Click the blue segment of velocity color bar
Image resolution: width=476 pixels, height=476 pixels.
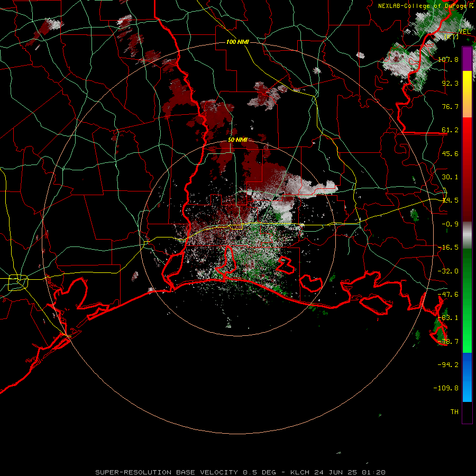467,377
